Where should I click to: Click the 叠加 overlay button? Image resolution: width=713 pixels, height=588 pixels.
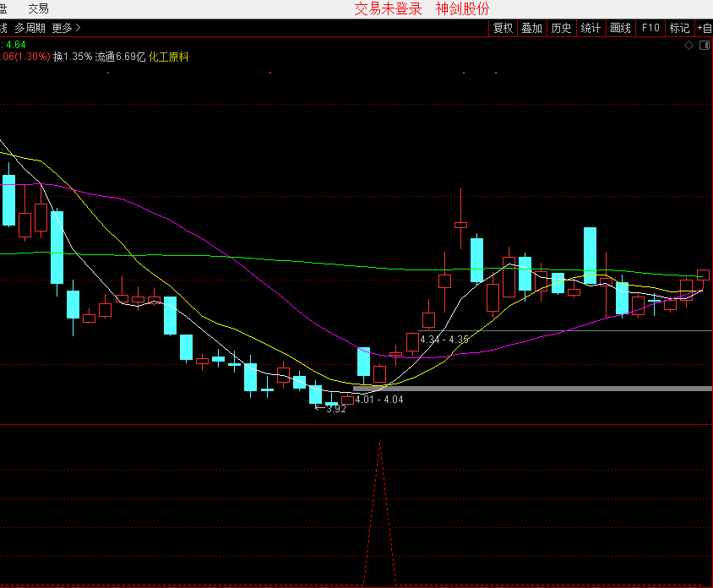coord(531,28)
